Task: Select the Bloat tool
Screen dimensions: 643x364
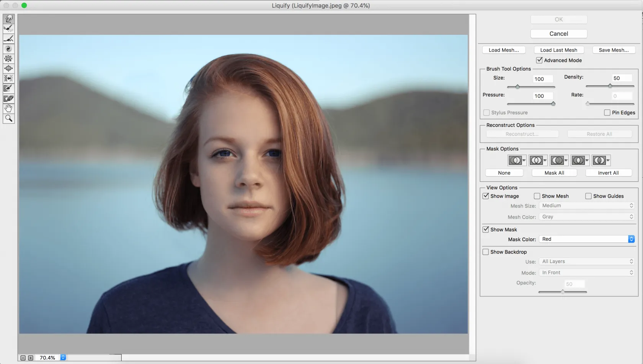Action: click(x=8, y=68)
